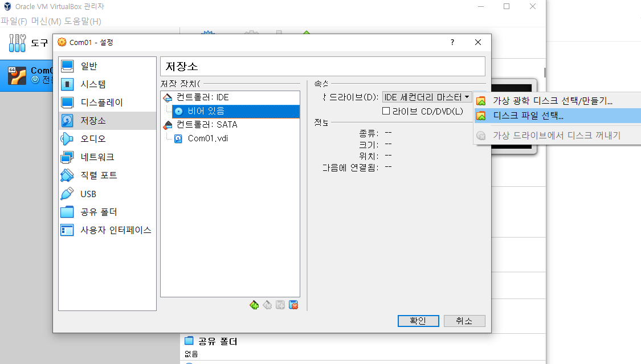Open the USB settings category
Screen dimensions: 641x364
pyautogui.click(x=107, y=194)
